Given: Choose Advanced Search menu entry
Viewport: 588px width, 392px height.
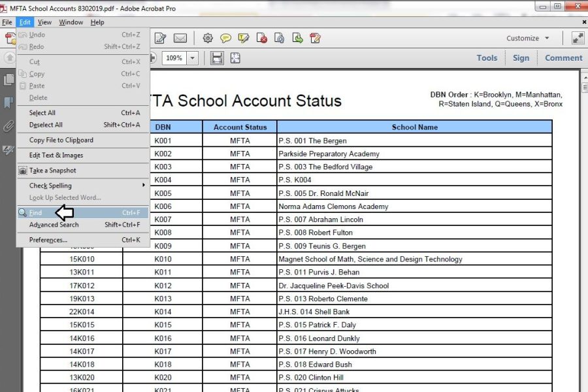Looking at the screenshot, I should (83, 225).
